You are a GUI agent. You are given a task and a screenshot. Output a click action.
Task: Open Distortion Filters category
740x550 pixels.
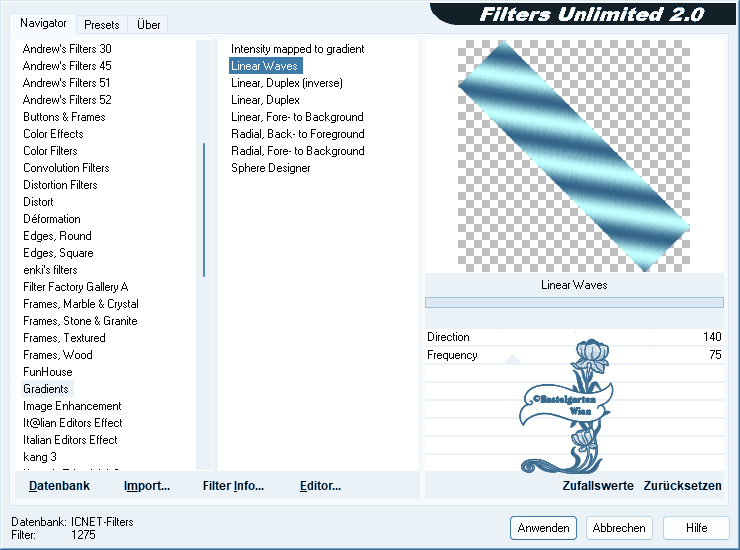click(60, 185)
